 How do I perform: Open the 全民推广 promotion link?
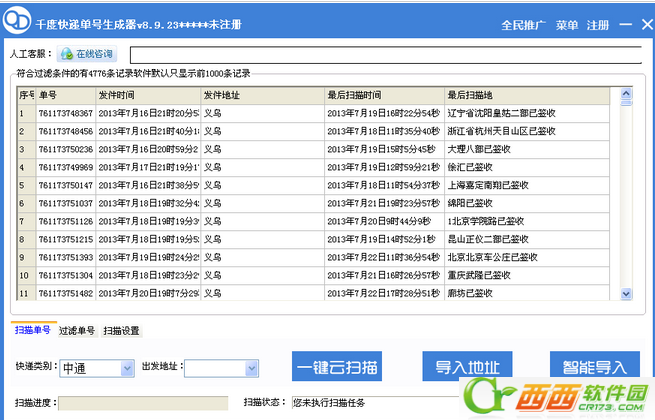[x=523, y=25]
